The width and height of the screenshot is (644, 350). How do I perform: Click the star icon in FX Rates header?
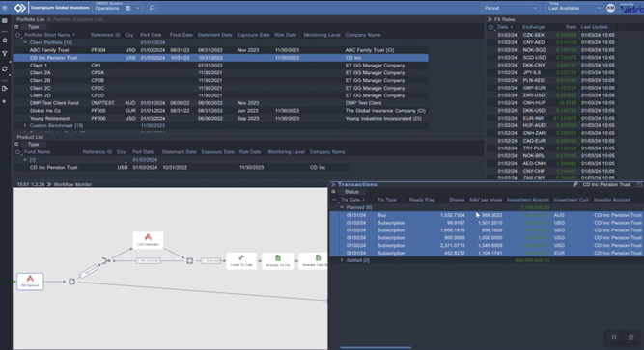point(490,27)
